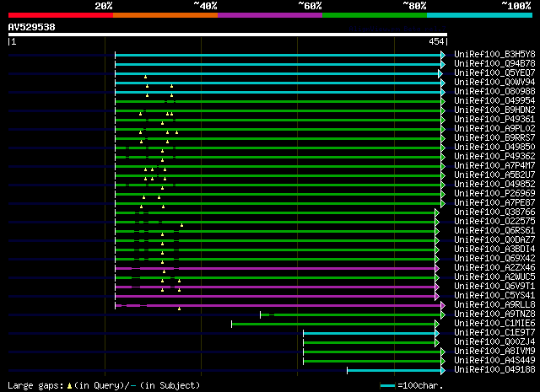540x392 pixels.
Task: Open hit UniRef100_Q0WV94
Action: [x=494, y=83]
